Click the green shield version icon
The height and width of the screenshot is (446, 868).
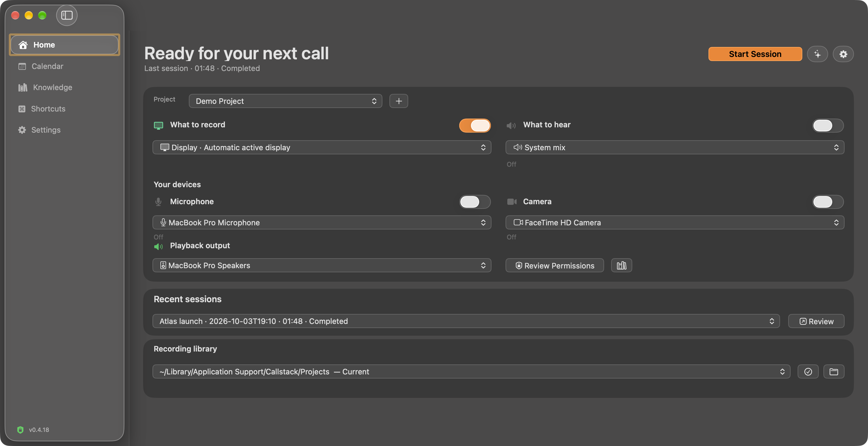point(20,430)
